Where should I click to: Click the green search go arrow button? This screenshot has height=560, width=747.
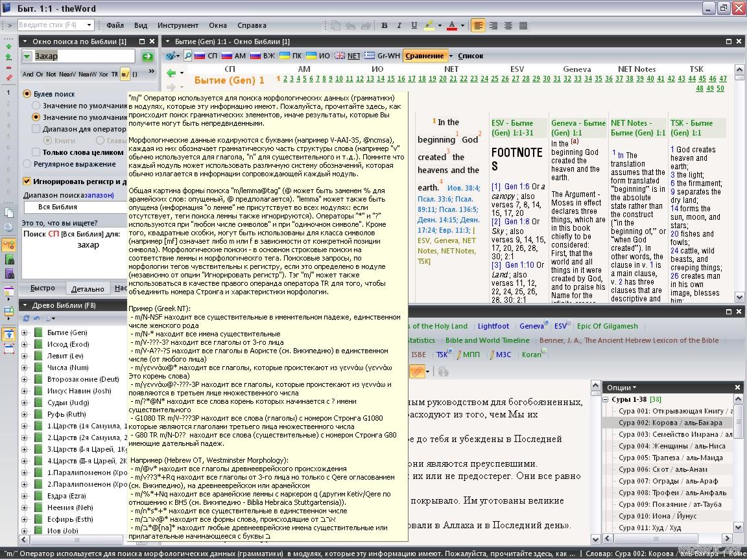point(148,56)
